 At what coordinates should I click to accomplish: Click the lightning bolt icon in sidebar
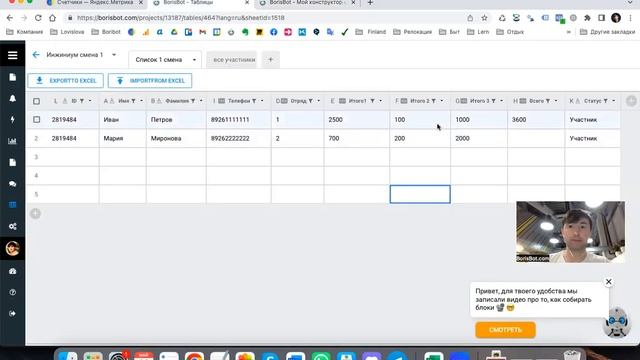[x=13, y=119]
